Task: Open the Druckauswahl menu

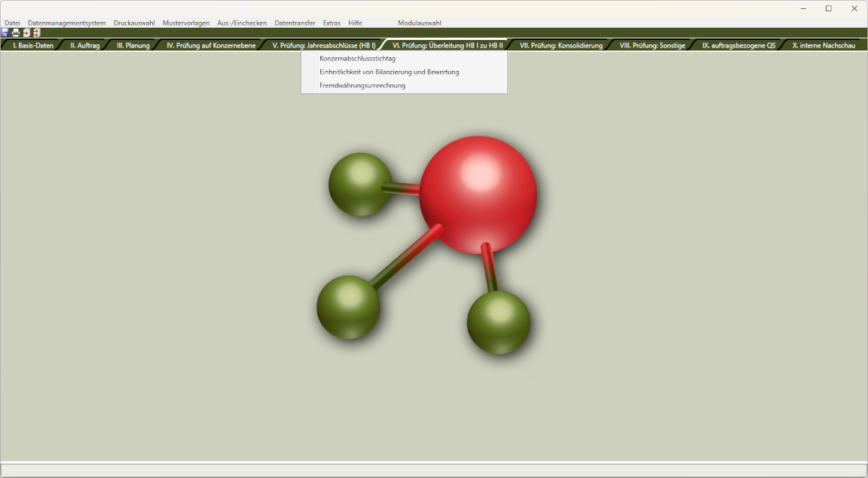Action: pyautogui.click(x=134, y=23)
